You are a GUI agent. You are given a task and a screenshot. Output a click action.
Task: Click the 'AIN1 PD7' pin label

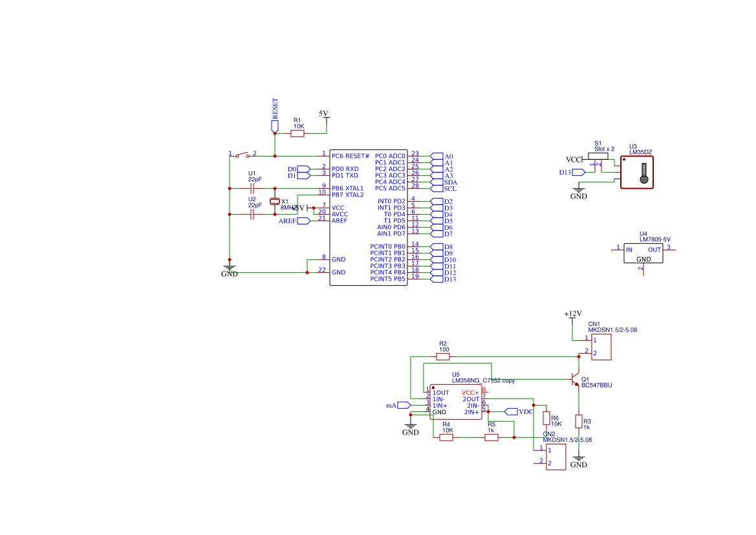391,234
